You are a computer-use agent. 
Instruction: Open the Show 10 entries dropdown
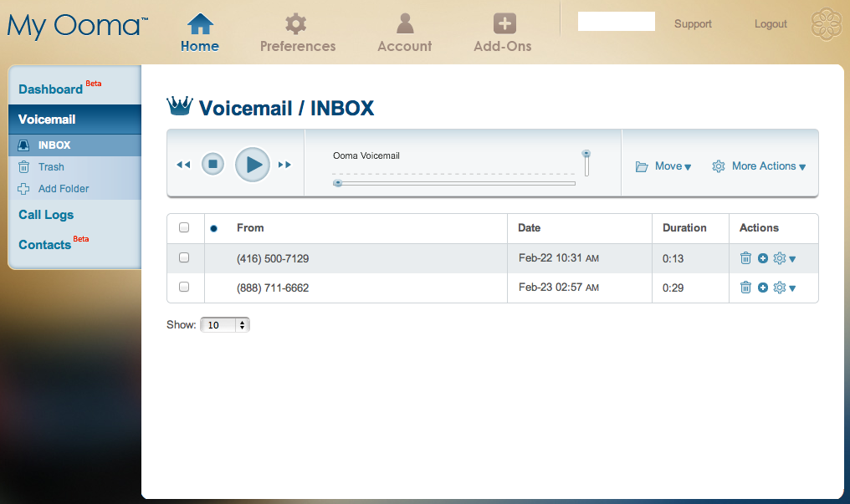click(x=225, y=325)
